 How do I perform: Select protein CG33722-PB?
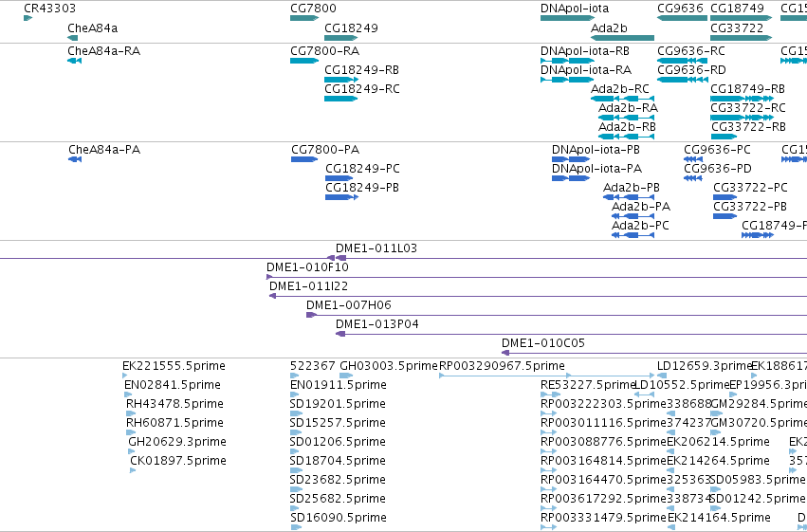725,216
